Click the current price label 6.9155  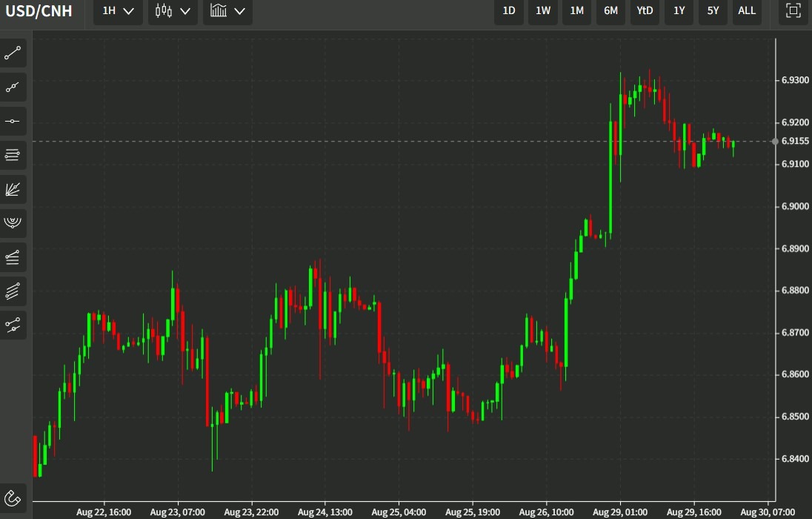pos(795,141)
